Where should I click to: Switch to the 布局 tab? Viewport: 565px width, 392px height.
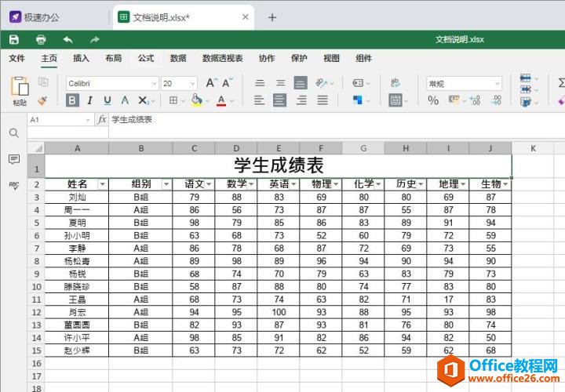coord(114,58)
